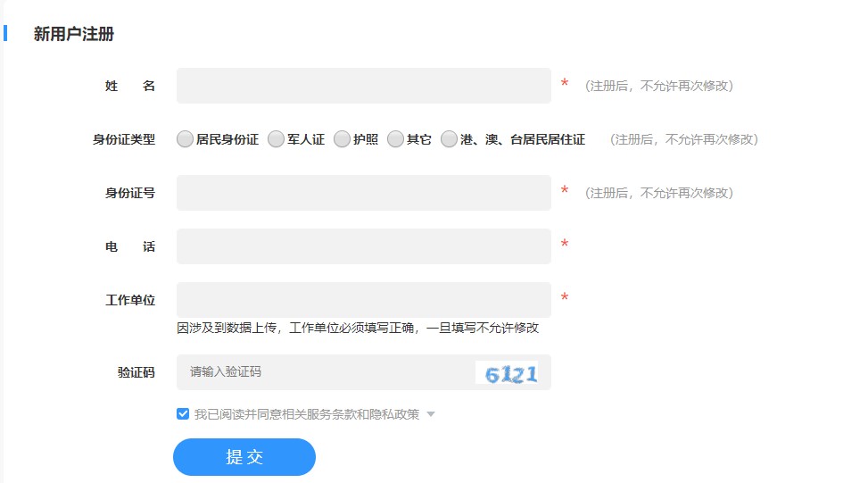Click the blue 提交 submit button
Viewport: 868px width, 483px height.
pos(244,457)
